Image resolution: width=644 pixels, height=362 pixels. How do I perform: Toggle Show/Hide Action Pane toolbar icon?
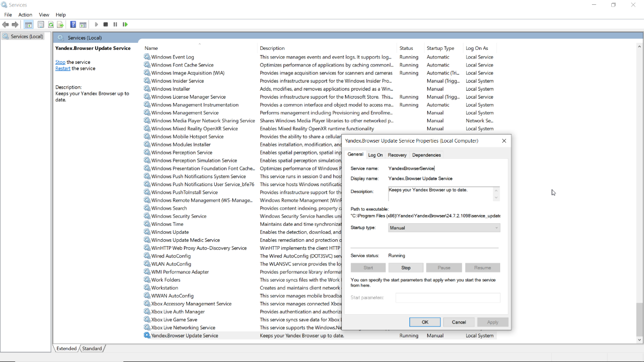pyautogui.click(x=83, y=25)
